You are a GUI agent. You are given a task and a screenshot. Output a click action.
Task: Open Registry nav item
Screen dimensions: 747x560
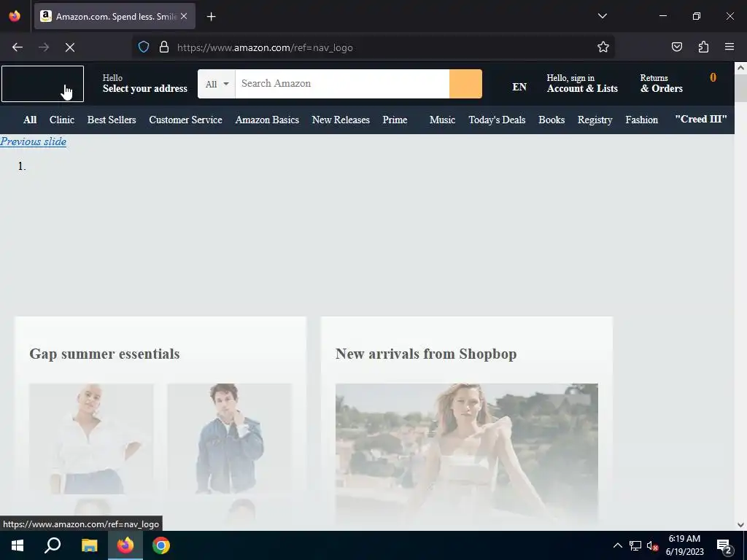point(595,120)
